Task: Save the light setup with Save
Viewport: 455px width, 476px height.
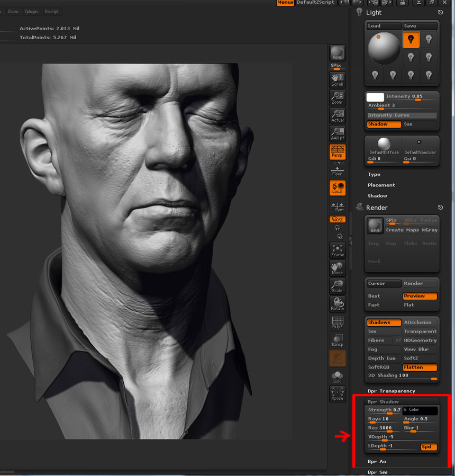Action: [x=420, y=26]
